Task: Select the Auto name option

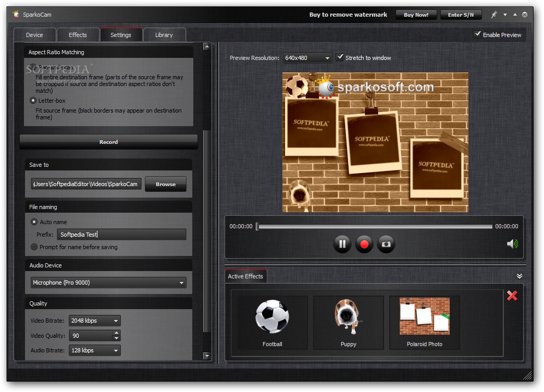Action: (34, 222)
